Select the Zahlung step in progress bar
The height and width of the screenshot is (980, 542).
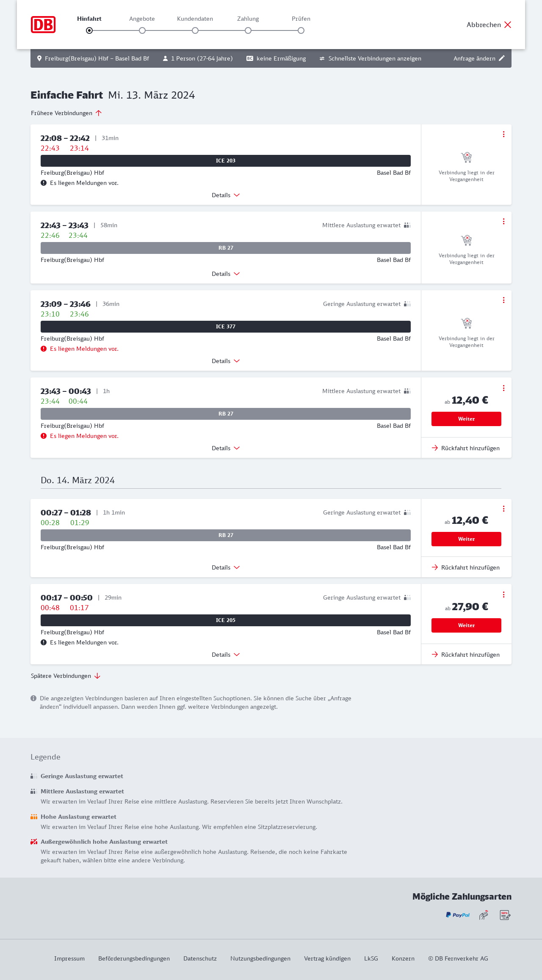248,30
